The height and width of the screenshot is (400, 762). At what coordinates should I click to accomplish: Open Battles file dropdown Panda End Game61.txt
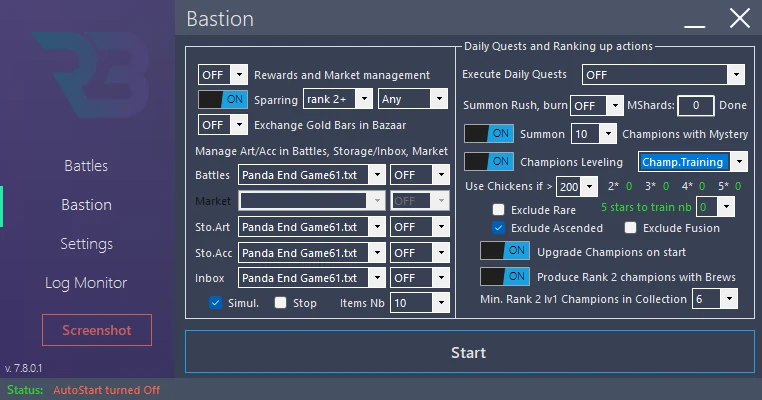pyautogui.click(x=312, y=175)
